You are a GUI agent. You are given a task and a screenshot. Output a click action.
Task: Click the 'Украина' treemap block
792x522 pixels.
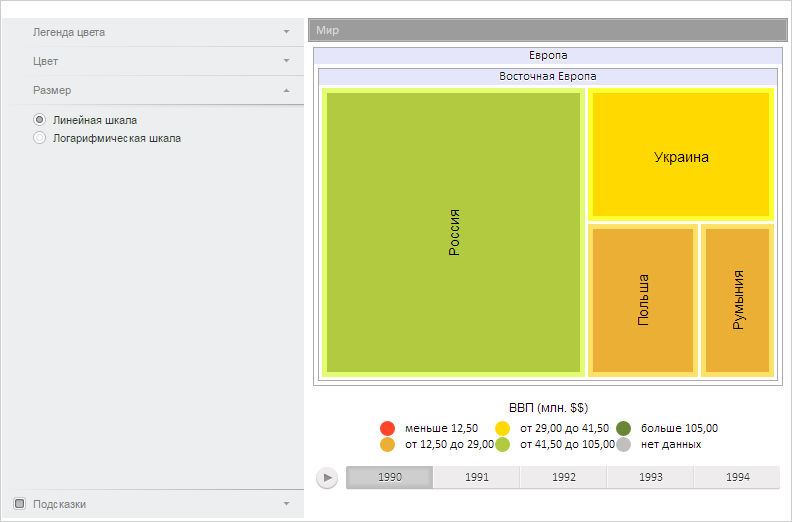(681, 157)
